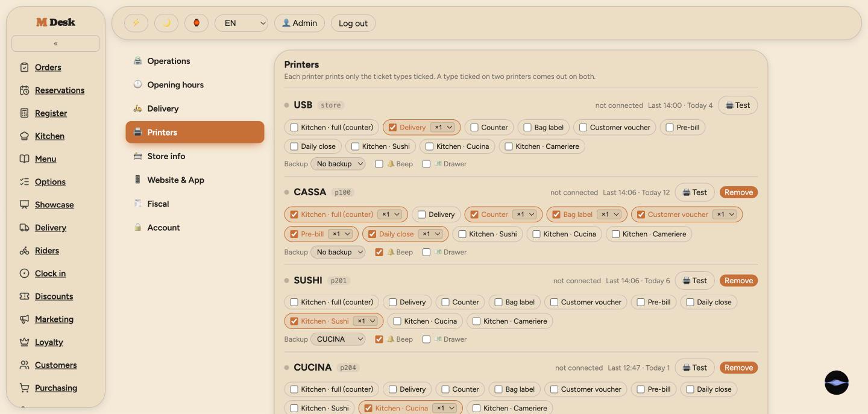Run Test print on CUCINA printer
This screenshot has width=868, height=414.
(694, 368)
